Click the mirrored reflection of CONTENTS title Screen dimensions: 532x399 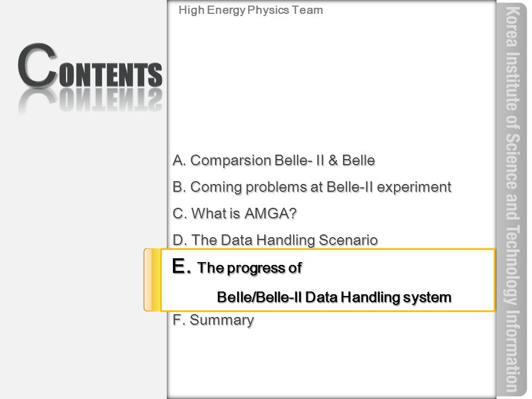click(x=90, y=101)
